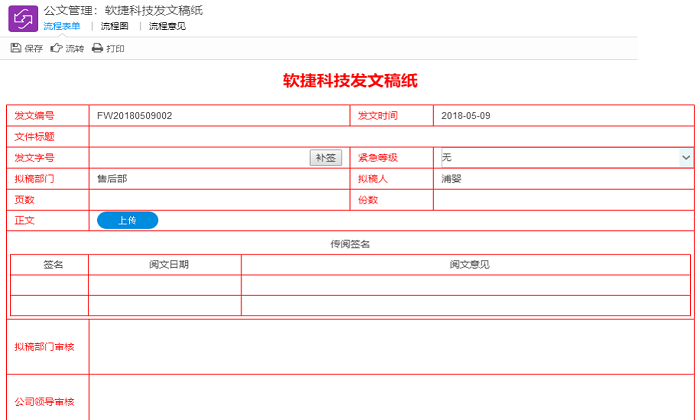Click the 发文字号 input field
700x420 pixels.
[200, 158]
